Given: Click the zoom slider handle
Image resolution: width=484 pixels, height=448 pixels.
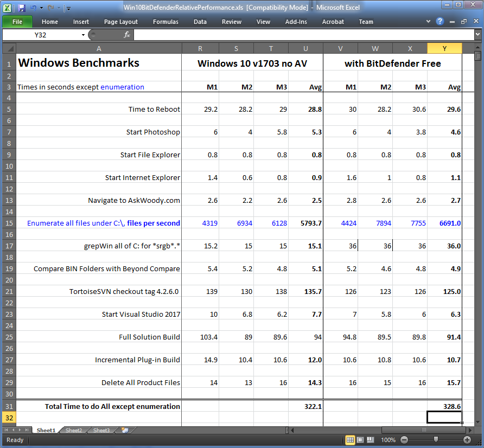Looking at the screenshot, I should pyautogui.click(x=435, y=440).
